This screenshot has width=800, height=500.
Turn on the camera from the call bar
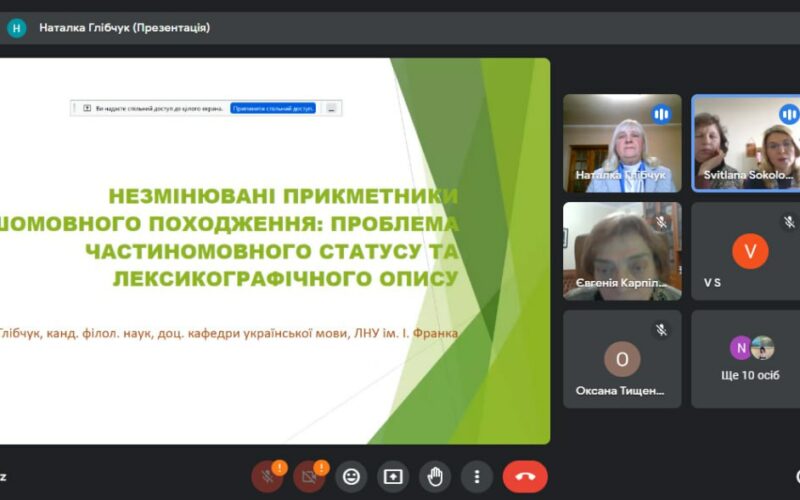(309, 476)
